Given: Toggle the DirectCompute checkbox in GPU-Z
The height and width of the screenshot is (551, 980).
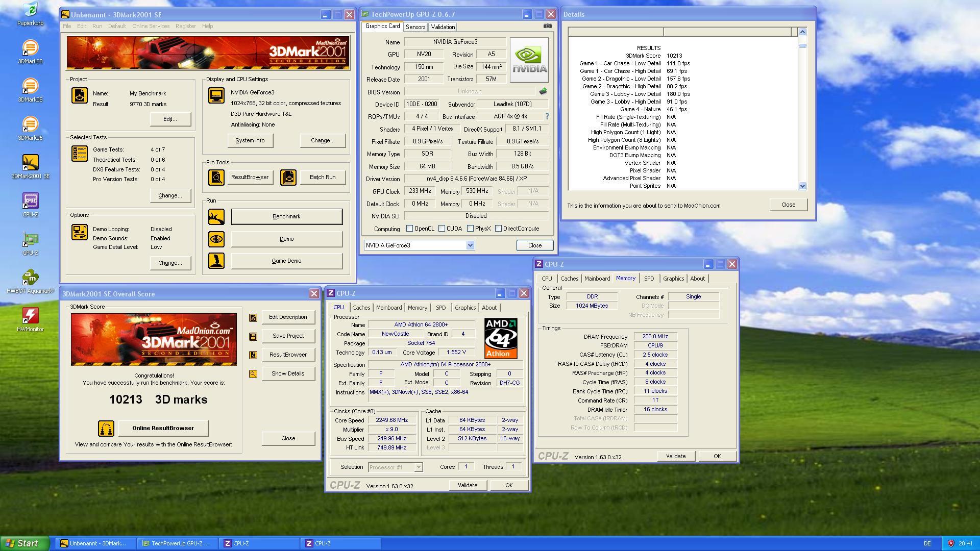Looking at the screenshot, I should (498, 229).
